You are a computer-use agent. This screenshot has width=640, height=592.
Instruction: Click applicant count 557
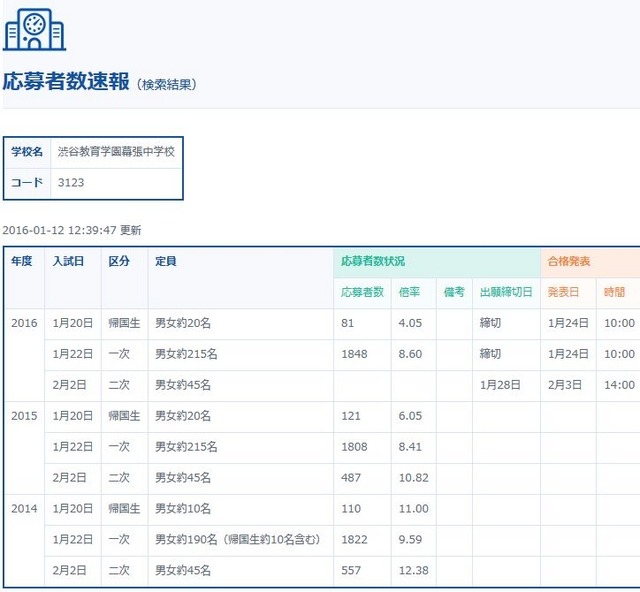pyautogui.click(x=351, y=570)
